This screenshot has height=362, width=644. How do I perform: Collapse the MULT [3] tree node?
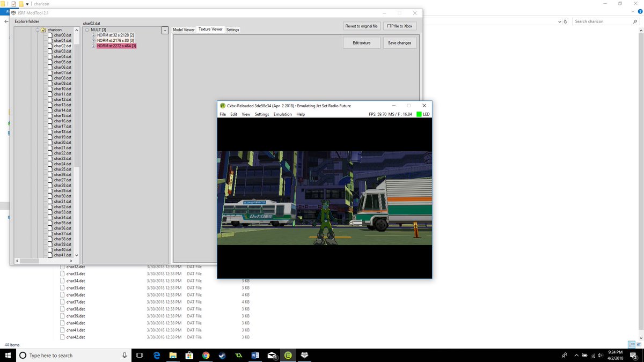click(x=87, y=30)
